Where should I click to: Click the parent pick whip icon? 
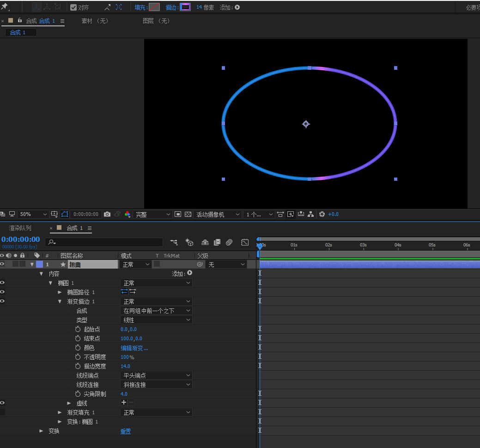(x=200, y=264)
